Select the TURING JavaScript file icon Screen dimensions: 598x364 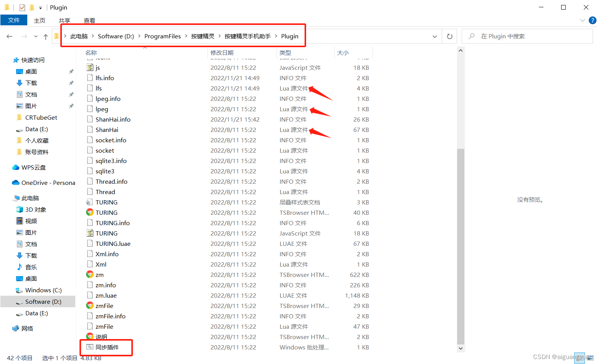(90, 233)
